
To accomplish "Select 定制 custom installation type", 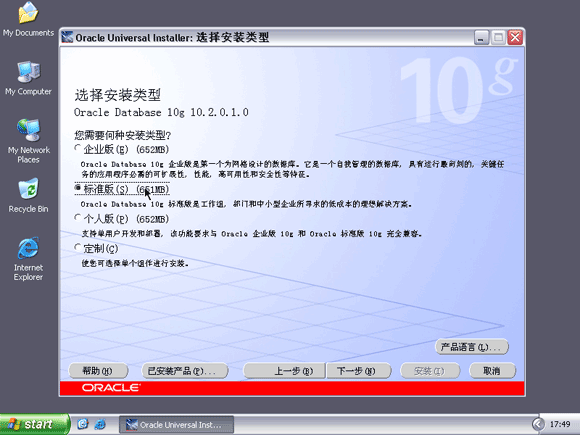I will tap(96, 248).
